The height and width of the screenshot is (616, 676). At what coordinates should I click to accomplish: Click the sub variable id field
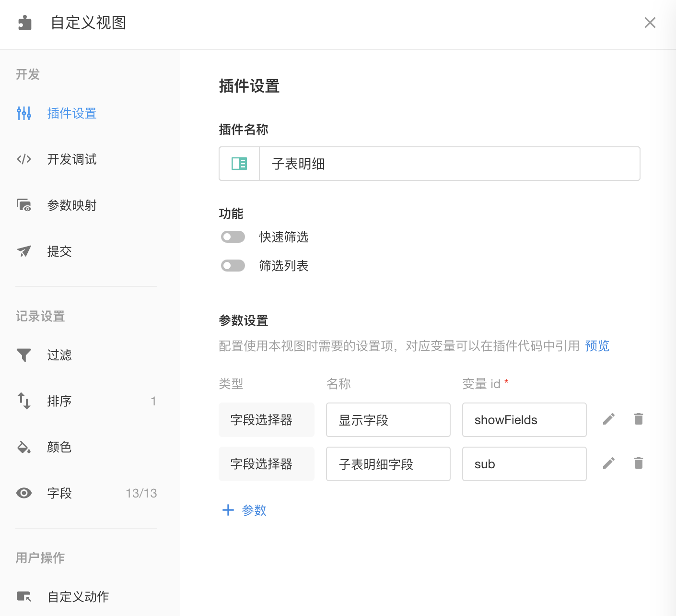524,464
